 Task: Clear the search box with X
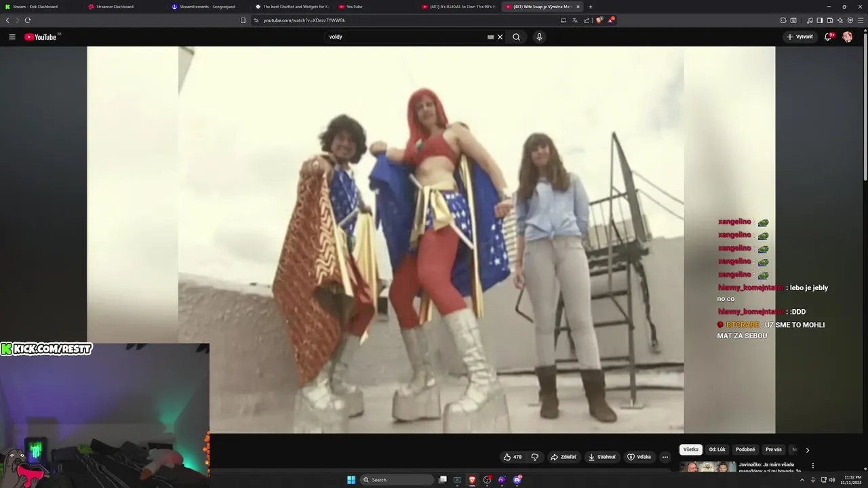click(x=500, y=37)
